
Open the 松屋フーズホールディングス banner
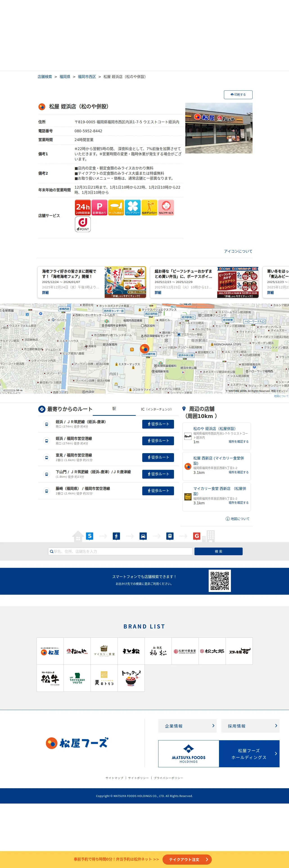point(219,754)
